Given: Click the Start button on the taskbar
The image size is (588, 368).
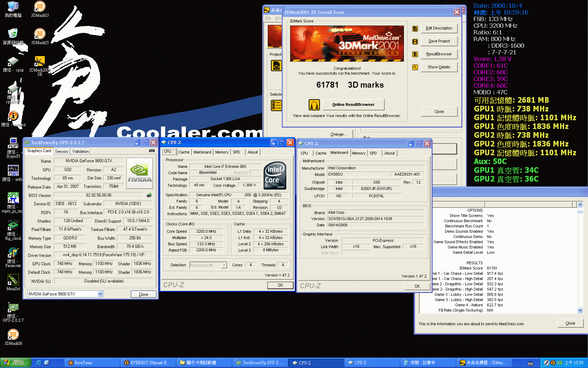Looking at the screenshot, I should click(x=16, y=363).
